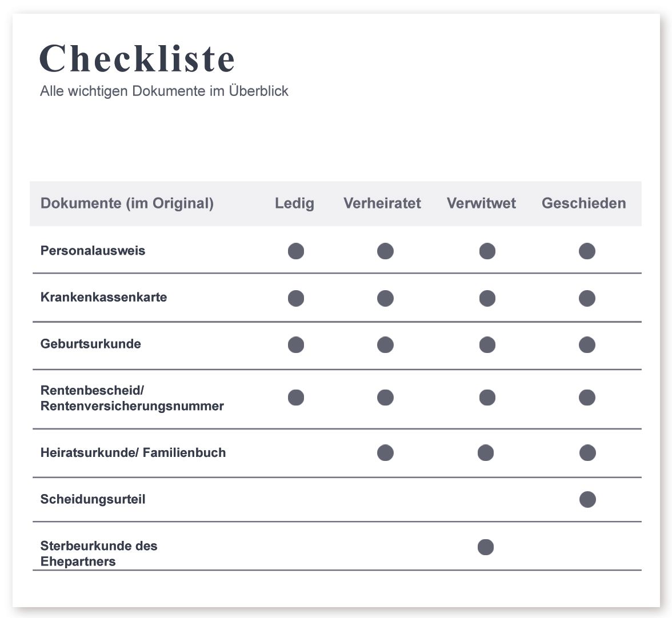Click the Geschieden column header
The image size is (672, 618).
point(584,203)
